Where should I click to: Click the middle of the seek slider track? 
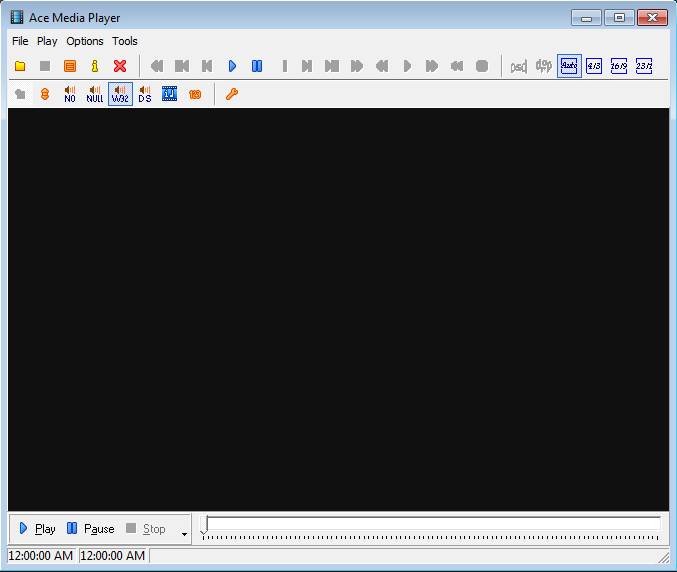point(433,523)
